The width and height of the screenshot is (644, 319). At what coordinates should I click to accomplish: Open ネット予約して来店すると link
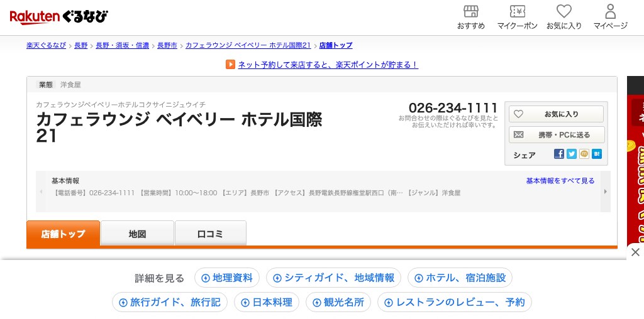(328, 65)
